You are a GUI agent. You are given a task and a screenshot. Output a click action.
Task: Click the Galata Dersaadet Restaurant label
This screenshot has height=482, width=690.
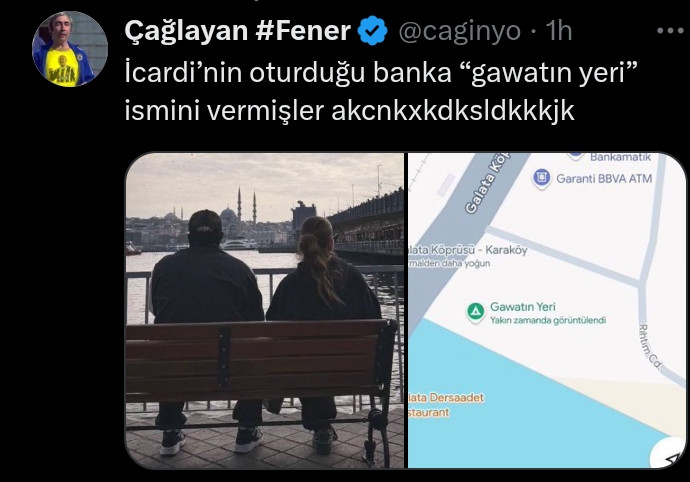tap(446, 405)
